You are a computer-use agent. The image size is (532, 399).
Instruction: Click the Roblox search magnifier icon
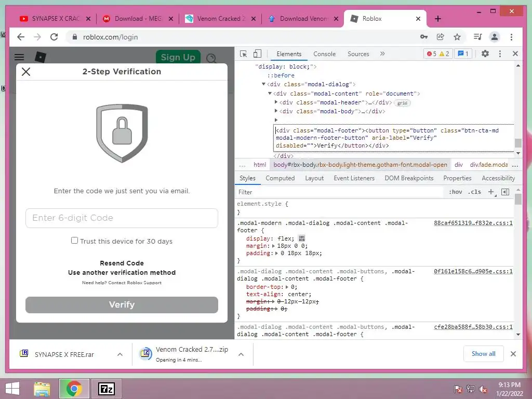click(211, 58)
